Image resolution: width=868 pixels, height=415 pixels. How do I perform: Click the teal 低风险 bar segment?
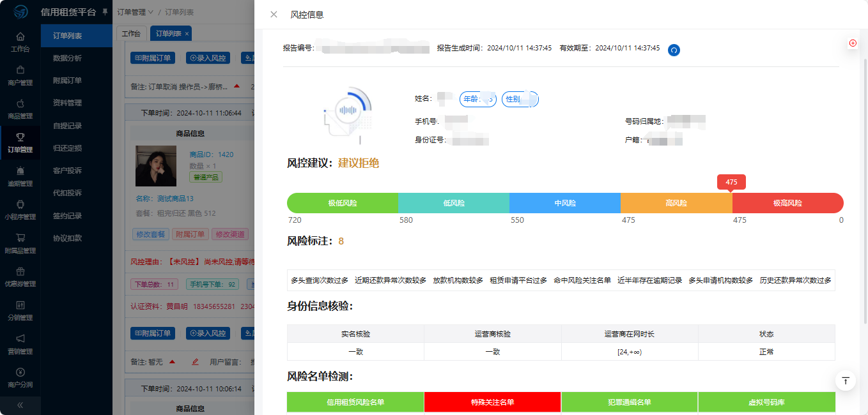click(454, 203)
